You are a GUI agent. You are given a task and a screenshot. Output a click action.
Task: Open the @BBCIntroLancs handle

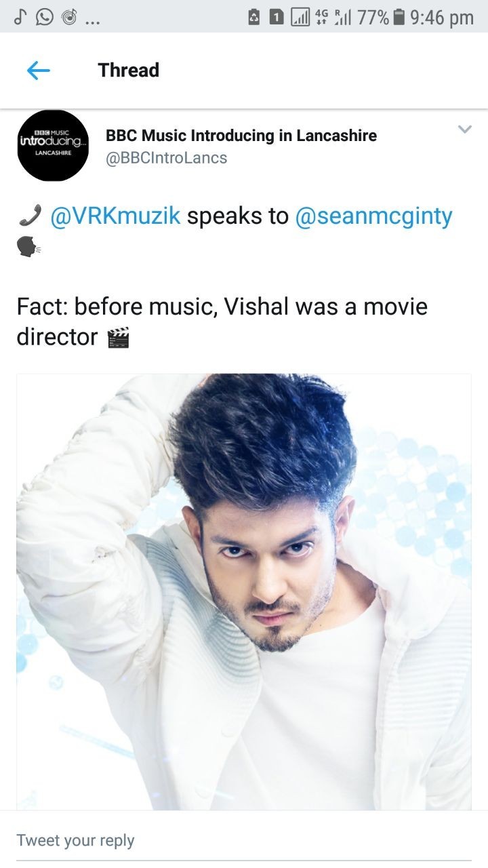(x=166, y=158)
